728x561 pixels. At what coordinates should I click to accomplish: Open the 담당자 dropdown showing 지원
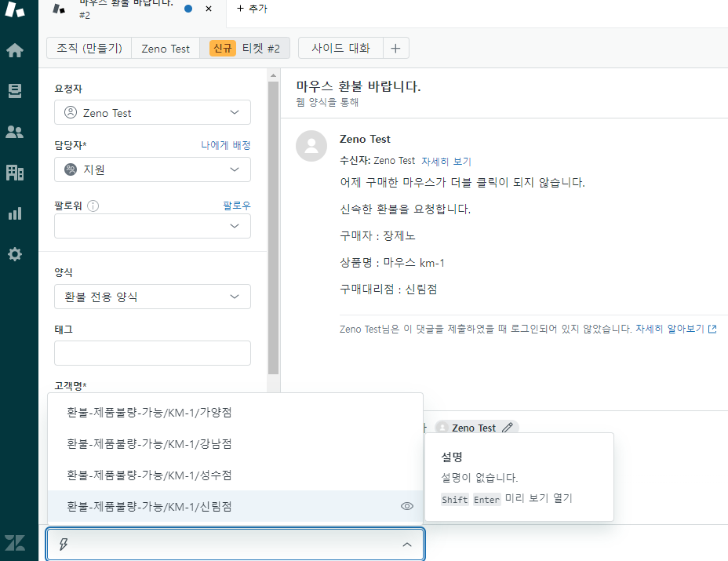pos(152,169)
